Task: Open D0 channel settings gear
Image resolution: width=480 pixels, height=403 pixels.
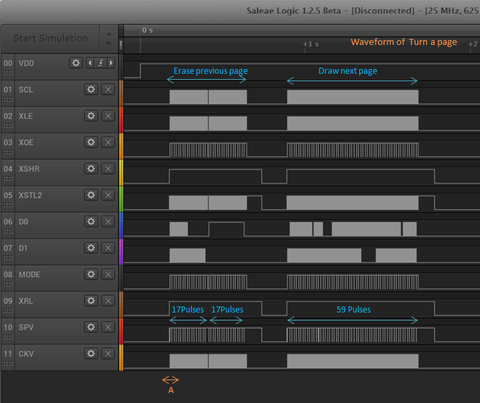Action: point(91,221)
